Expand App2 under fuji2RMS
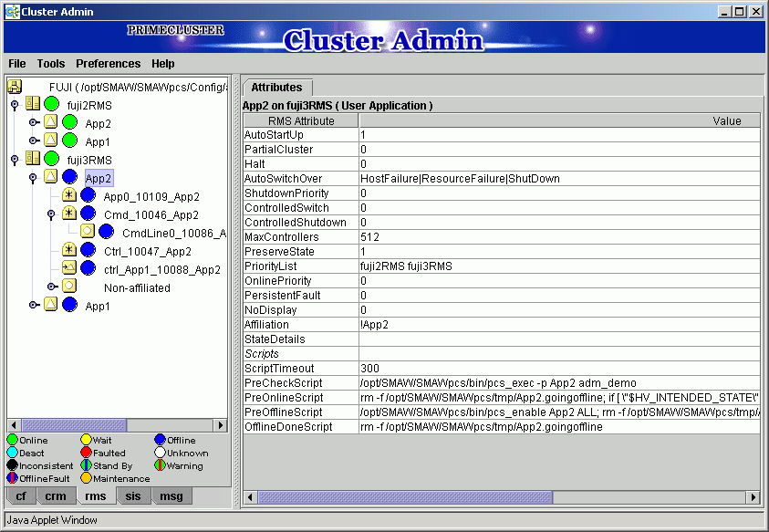 tap(33, 122)
